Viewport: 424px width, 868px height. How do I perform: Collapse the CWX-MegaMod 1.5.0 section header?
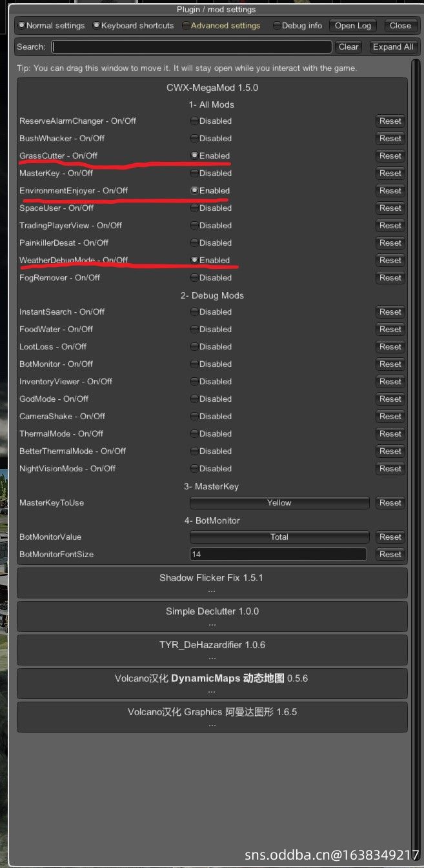[212, 88]
